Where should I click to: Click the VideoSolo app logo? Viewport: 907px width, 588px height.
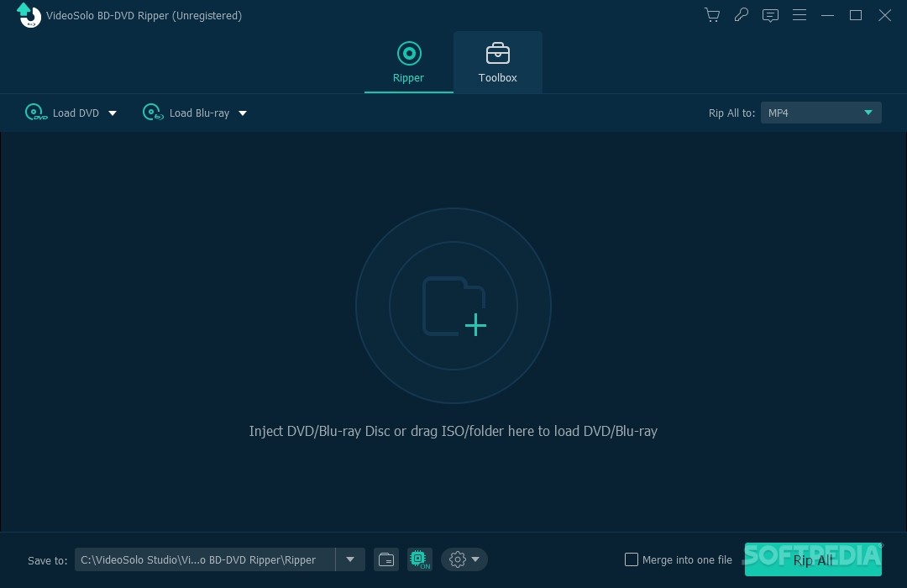tap(29, 15)
